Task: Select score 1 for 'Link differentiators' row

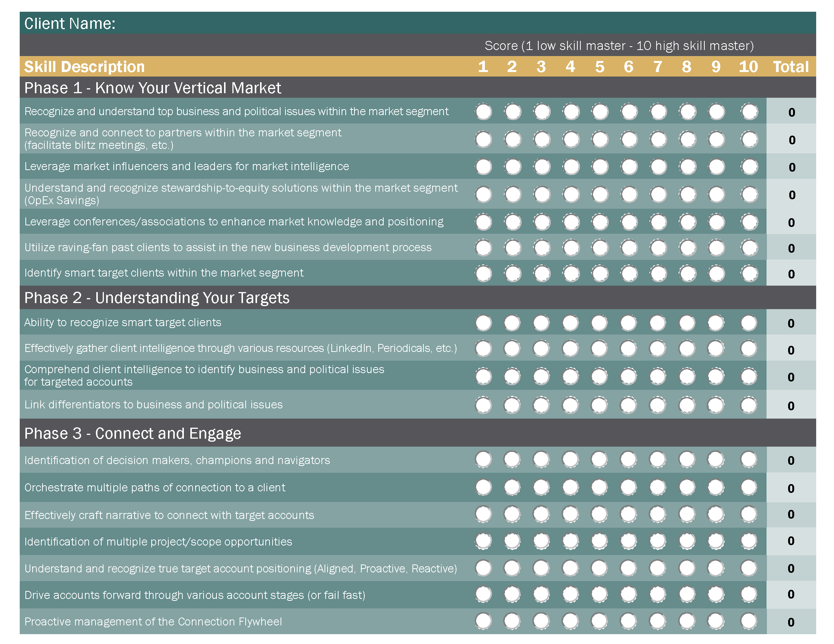Action: pos(483,405)
